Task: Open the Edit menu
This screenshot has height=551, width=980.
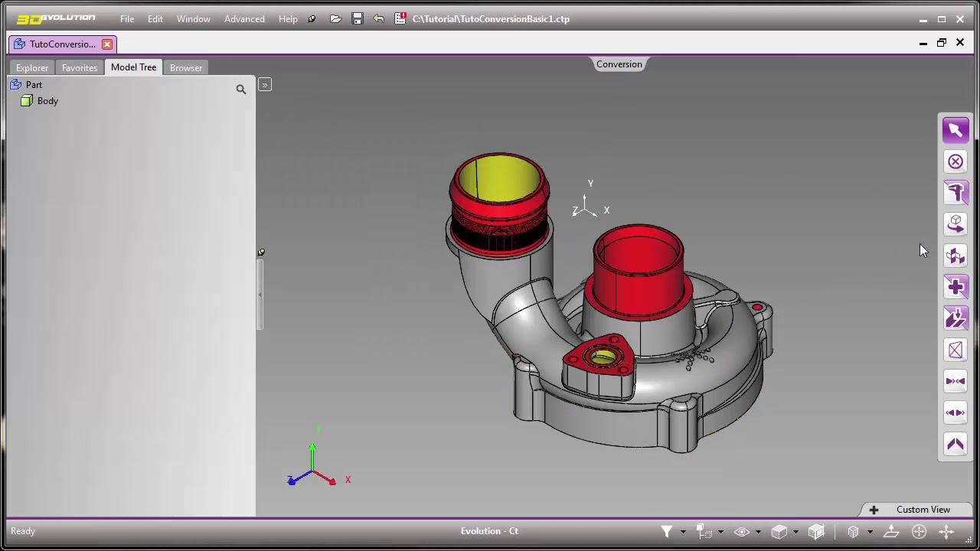Action: (155, 19)
